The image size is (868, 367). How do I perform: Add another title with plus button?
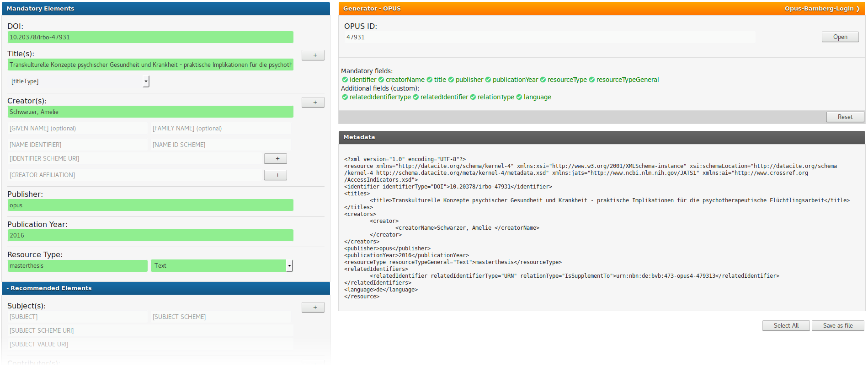[x=313, y=55]
